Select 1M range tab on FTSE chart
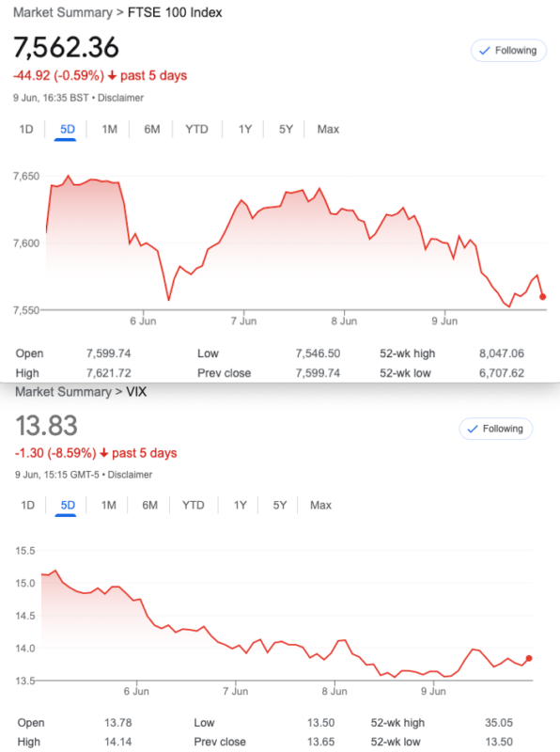Screen dimensions: 560x752 (x=109, y=130)
